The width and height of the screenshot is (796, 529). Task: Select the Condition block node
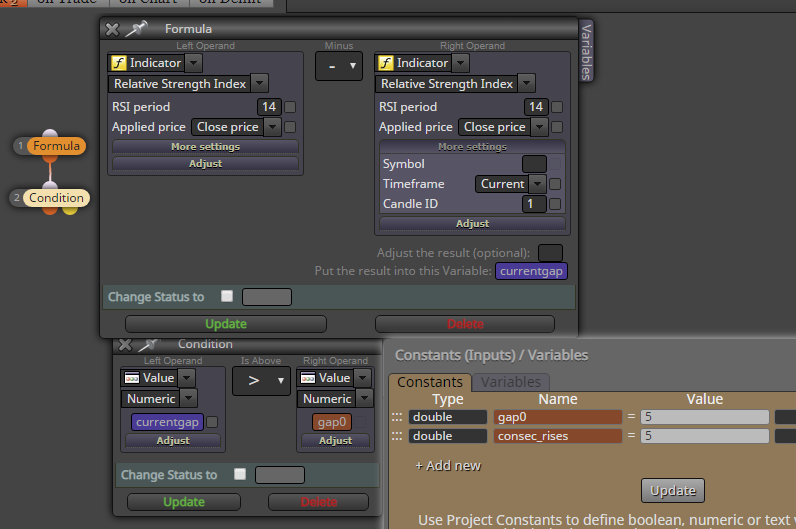click(x=56, y=197)
